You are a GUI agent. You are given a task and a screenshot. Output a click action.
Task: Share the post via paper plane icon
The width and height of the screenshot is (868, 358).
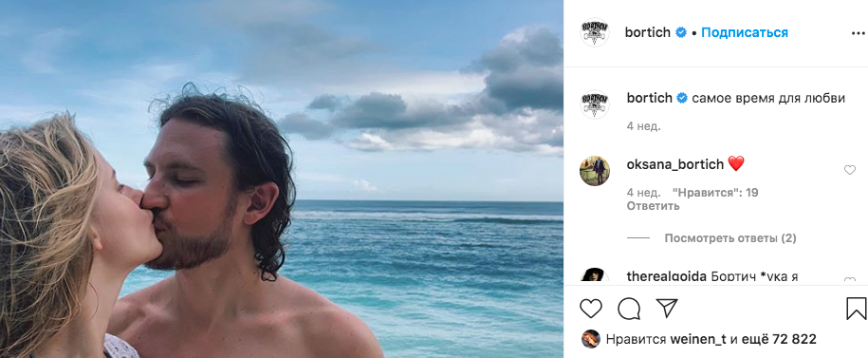tap(667, 308)
